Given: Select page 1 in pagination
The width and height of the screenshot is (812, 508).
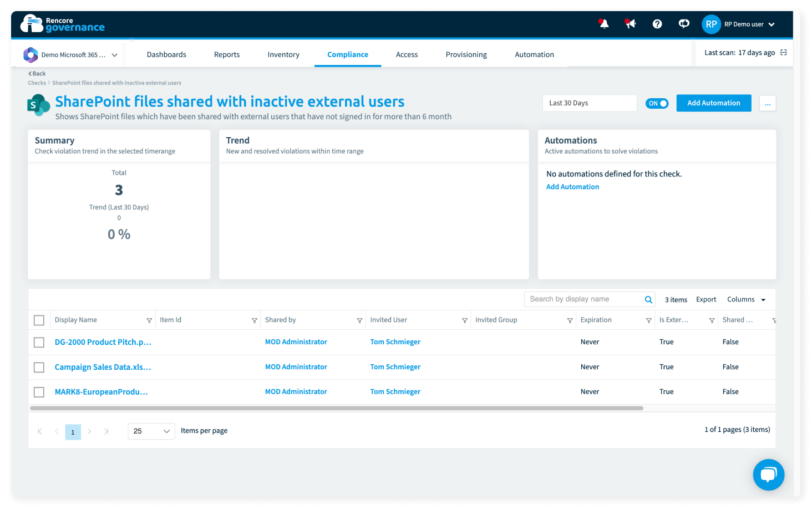Looking at the screenshot, I should click(x=73, y=432).
